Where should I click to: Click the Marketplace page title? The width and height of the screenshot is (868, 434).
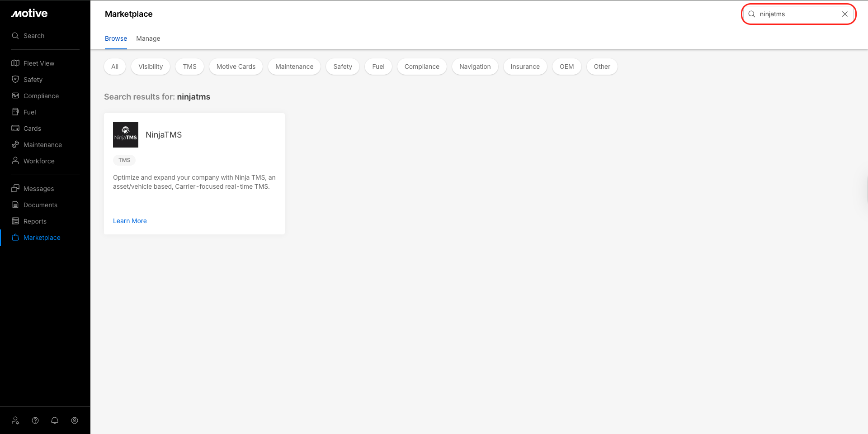(x=129, y=14)
